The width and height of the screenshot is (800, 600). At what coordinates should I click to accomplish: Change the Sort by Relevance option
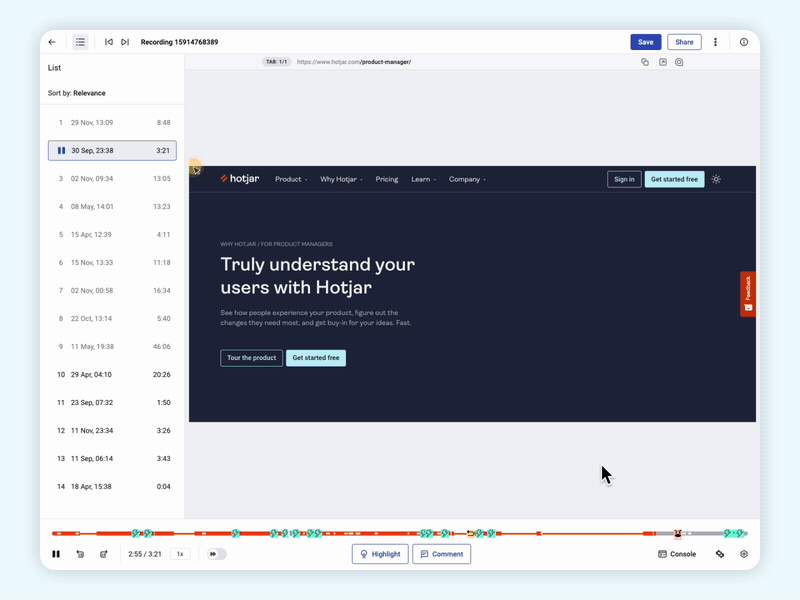(x=77, y=93)
